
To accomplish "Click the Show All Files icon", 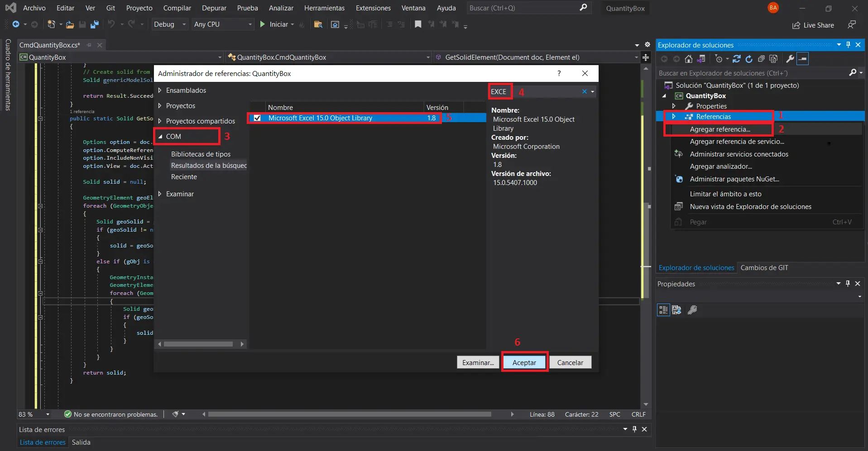I will (x=773, y=59).
